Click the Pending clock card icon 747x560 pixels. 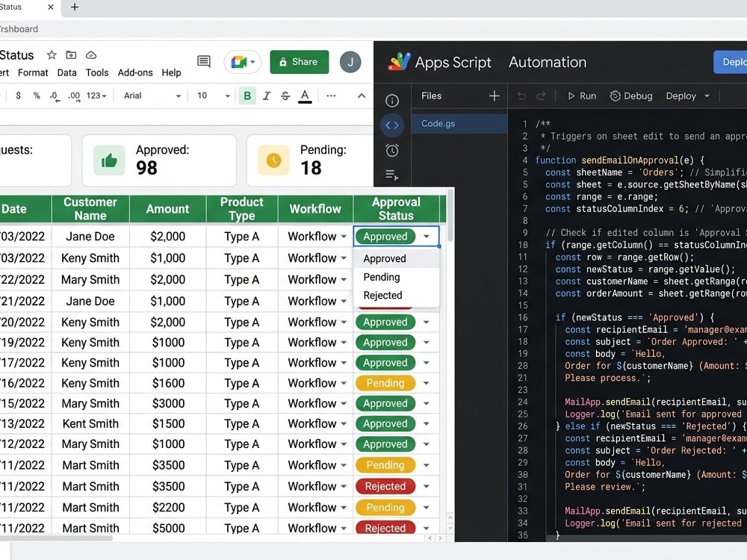point(273,161)
